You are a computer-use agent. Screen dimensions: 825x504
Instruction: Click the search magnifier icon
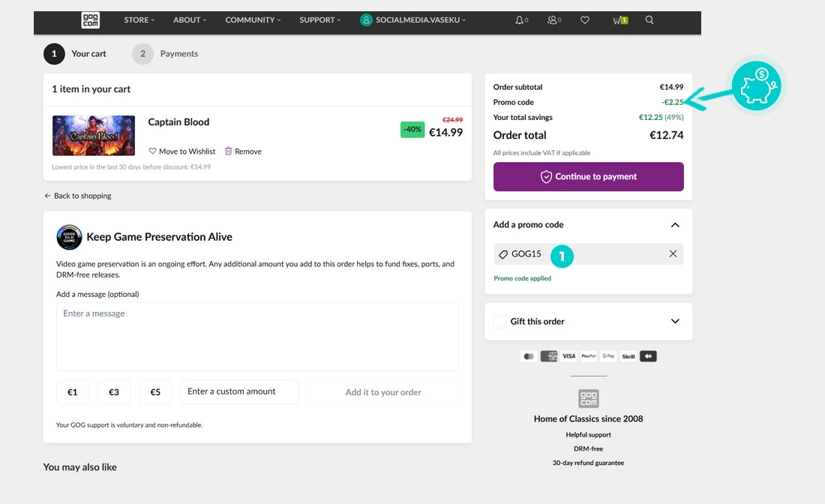[649, 20]
